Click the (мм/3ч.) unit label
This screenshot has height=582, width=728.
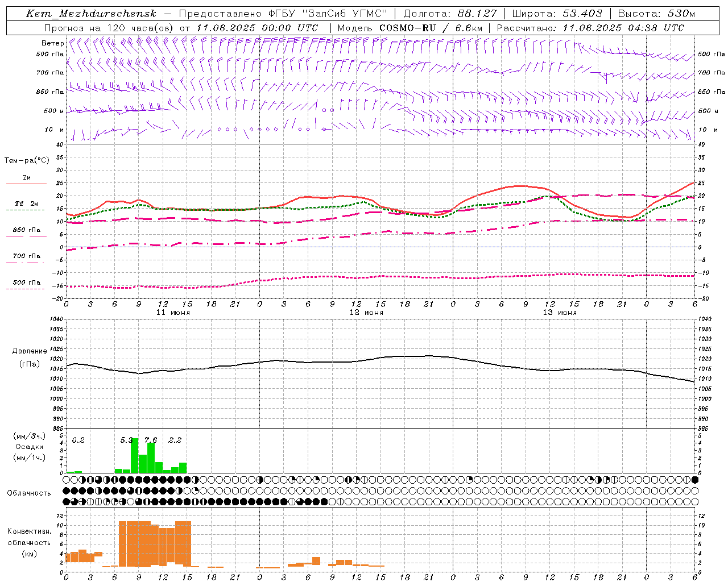pyautogui.click(x=30, y=436)
